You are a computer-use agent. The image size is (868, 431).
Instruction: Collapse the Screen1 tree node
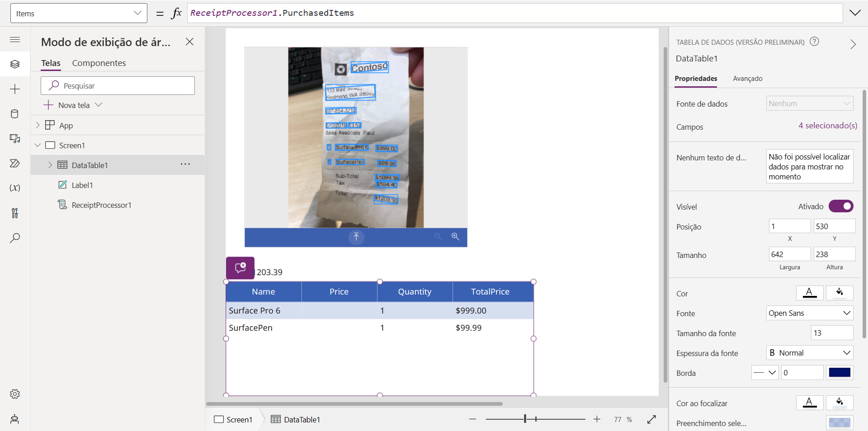(x=38, y=145)
